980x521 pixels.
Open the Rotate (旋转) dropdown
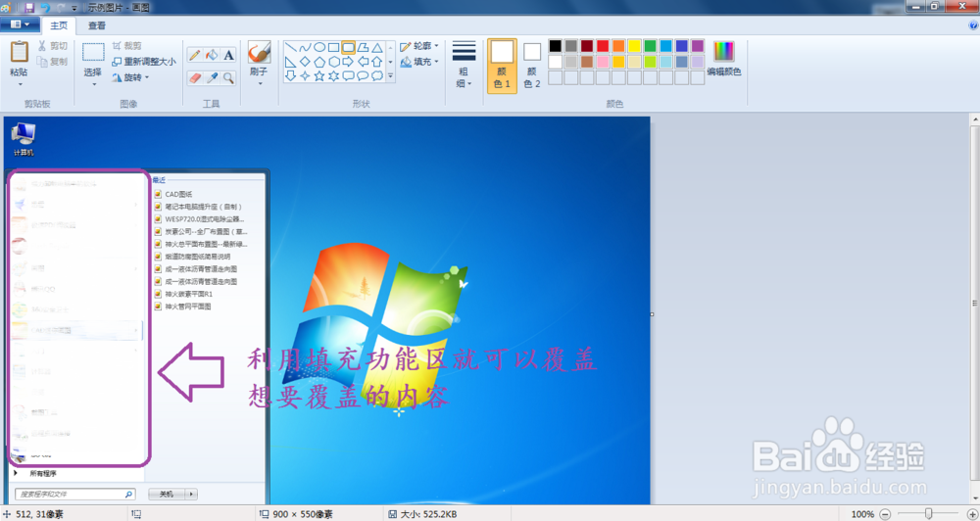click(x=130, y=77)
